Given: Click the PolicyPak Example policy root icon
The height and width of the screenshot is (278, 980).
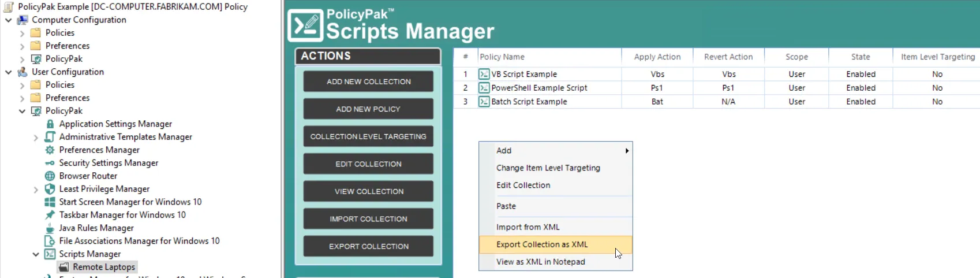Looking at the screenshot, I should pos(9,7).
